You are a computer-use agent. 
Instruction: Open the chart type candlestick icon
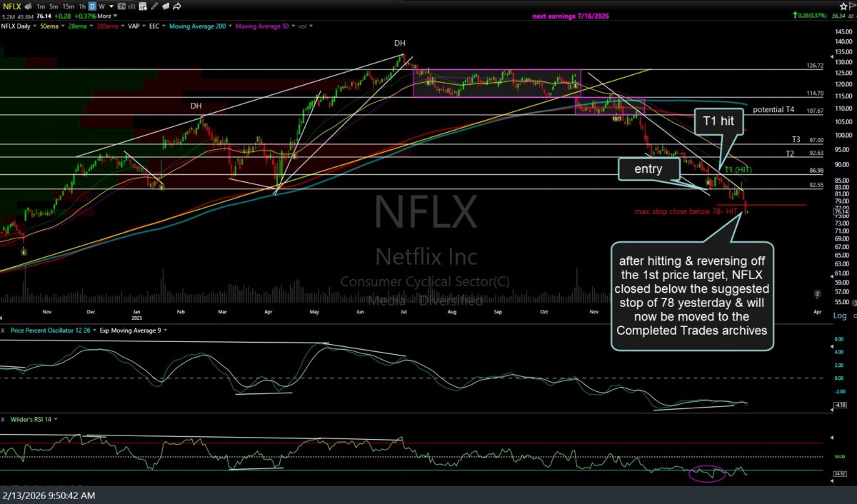(123, 6)
